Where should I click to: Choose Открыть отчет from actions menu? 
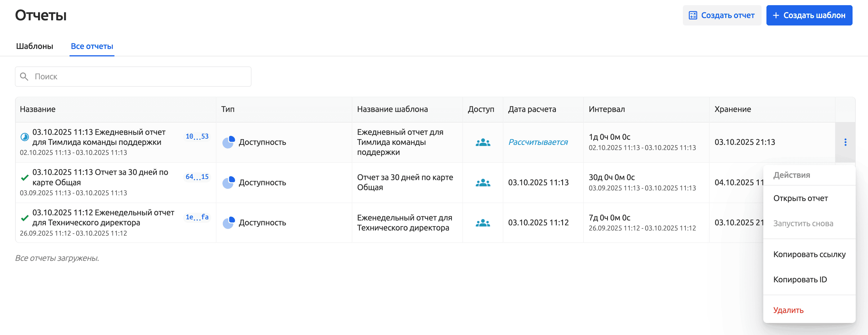point(800,198)
